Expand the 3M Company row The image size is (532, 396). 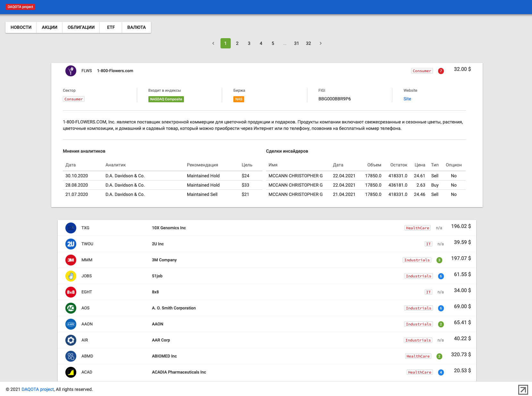(267, 260)
